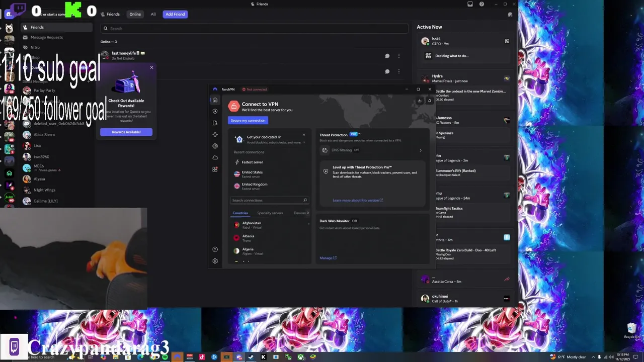Open taskbar clock showing 10:18 PM
This screenshot has width=644, height=362.
(x=622, y=357)
